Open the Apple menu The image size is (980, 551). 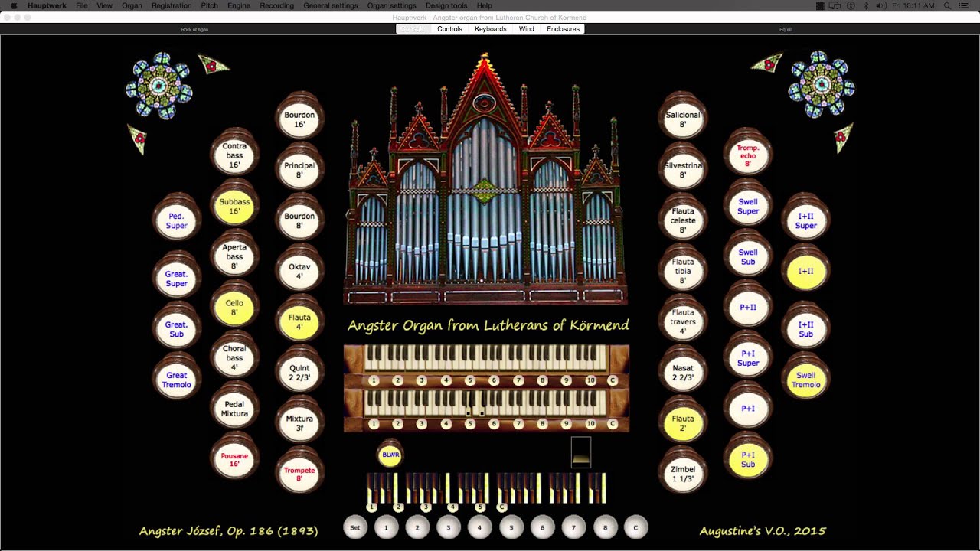[x=13, y=5]
